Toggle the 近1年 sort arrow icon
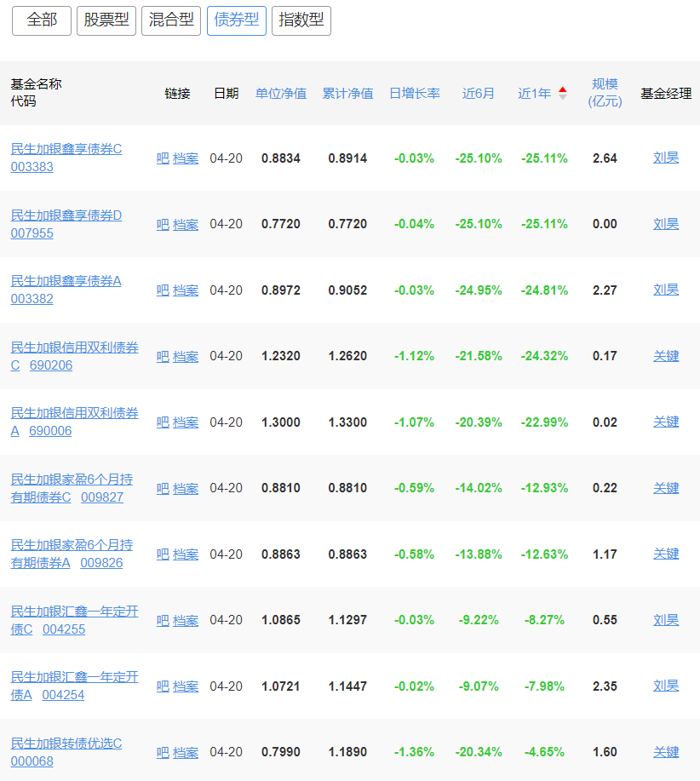This screenshot has height=781, width=700. [x=563, y=93]
